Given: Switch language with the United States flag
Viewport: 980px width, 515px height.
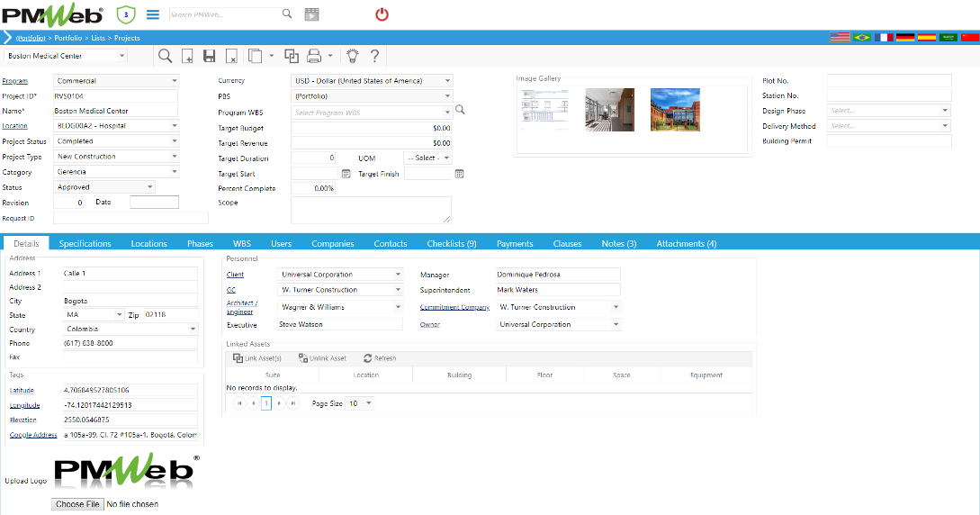Looking at the screenshot, I should (x=840, y=38).
